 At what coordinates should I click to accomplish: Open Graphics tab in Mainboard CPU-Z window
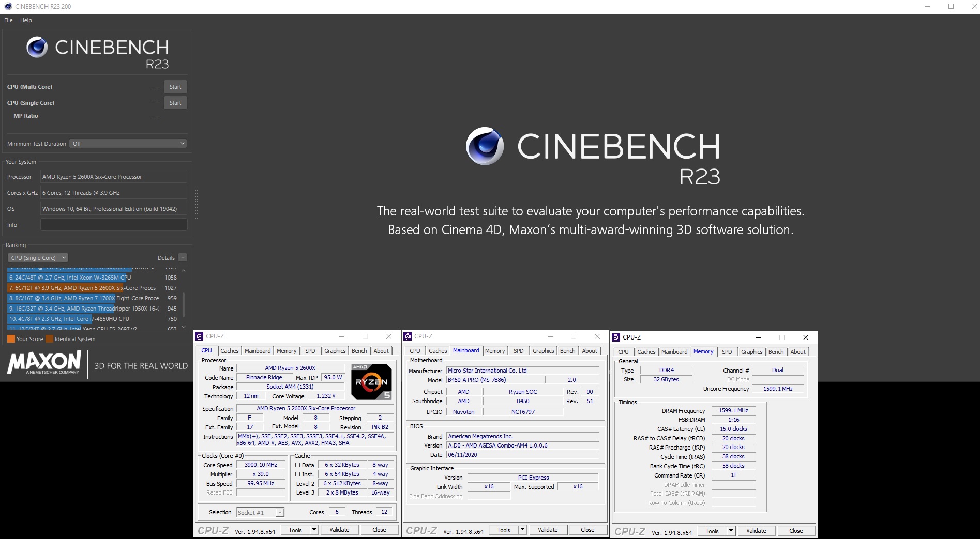pyautogui.click(x=544, y=351)
